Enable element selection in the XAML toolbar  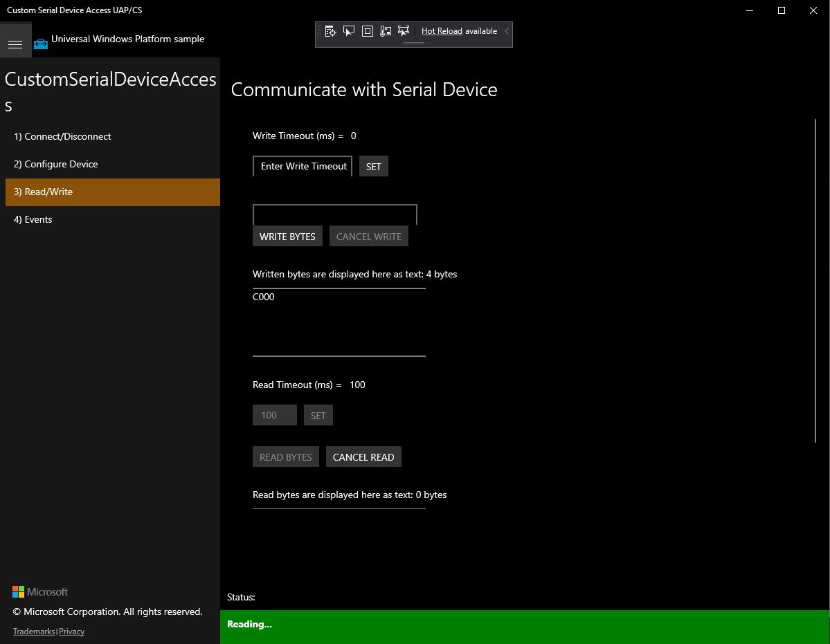(x=349, y=30)
